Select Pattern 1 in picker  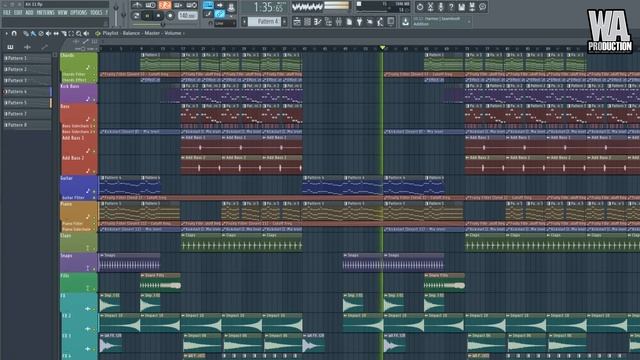pyautogui.click(x=27, y=58)
